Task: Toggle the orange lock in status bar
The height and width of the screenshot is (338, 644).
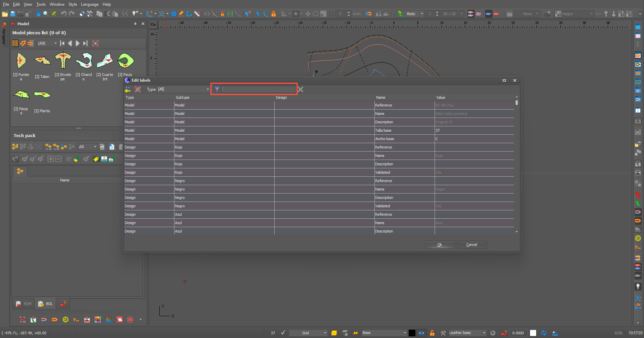Action: [x=432, y=333]
